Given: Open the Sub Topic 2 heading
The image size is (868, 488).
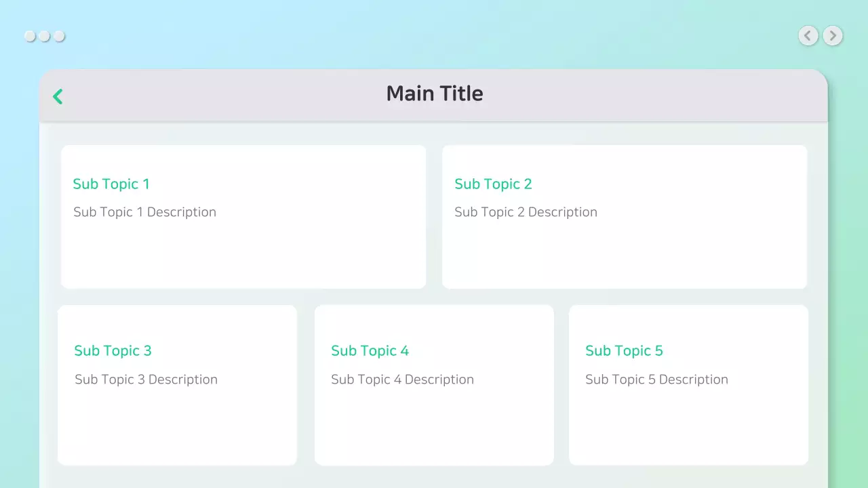Looking at the screenshot, I should tap(493, 184).
